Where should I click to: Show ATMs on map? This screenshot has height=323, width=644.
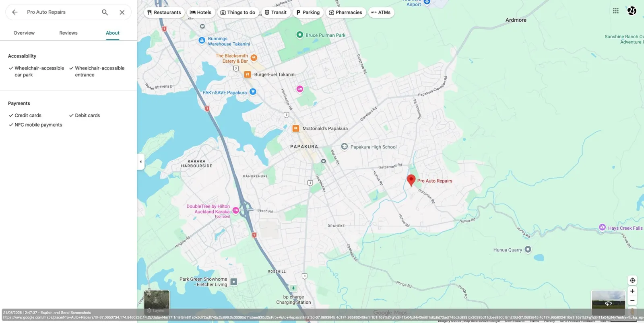(x=381, y=12)
